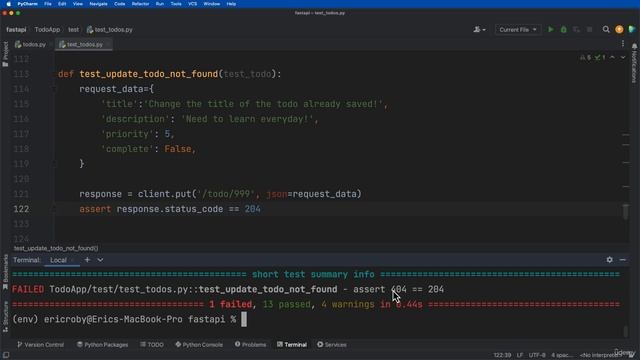Open the TODO tool window

point(152,344)
